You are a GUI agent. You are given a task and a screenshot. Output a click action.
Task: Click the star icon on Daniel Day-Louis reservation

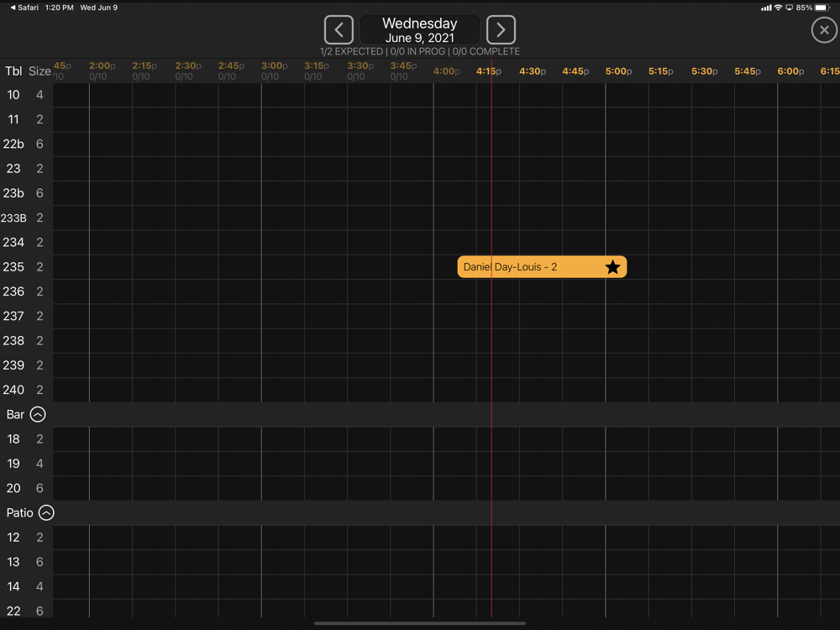(612, 267)
